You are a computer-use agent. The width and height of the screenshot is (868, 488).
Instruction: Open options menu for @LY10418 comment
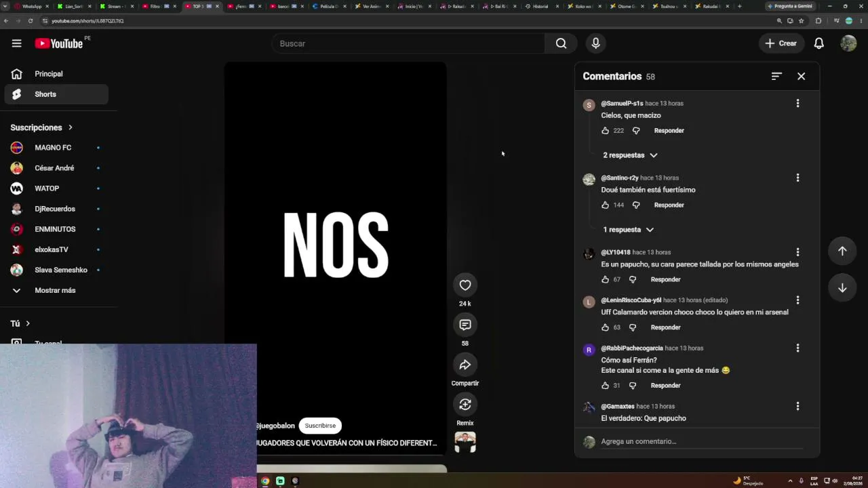pos(797,252)
